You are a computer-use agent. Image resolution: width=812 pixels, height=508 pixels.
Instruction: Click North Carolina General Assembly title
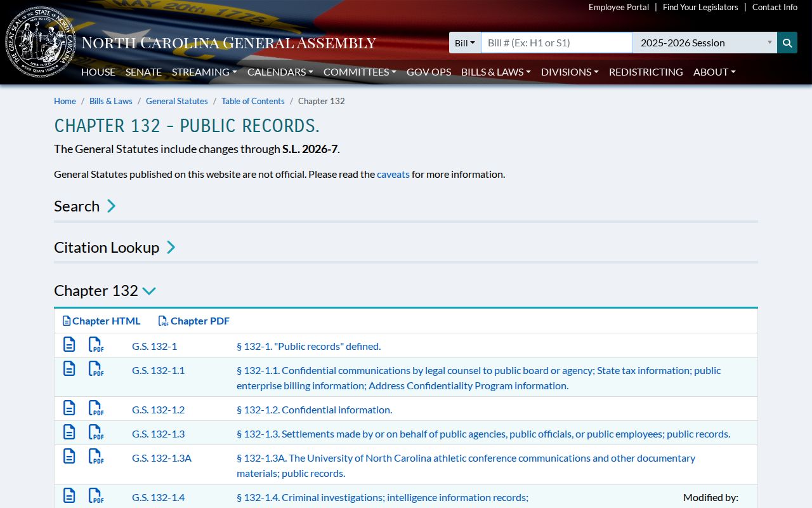click(229, 43)
